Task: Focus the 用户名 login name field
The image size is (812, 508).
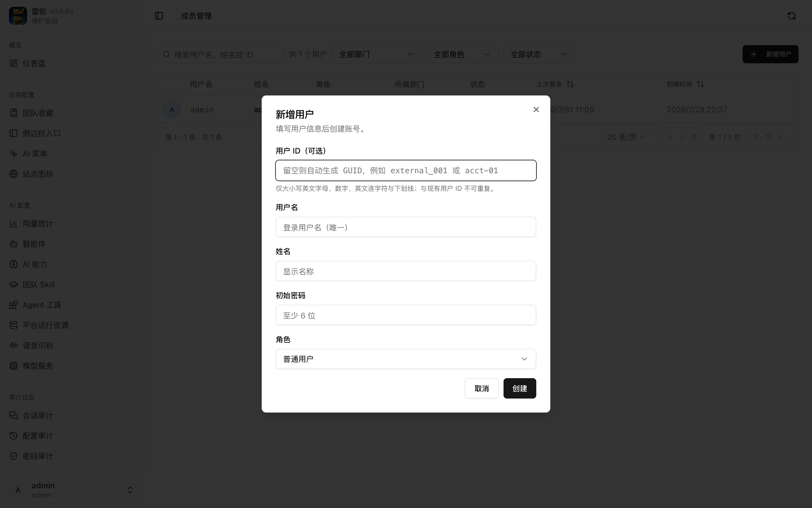Action: (x=406, y=227)
